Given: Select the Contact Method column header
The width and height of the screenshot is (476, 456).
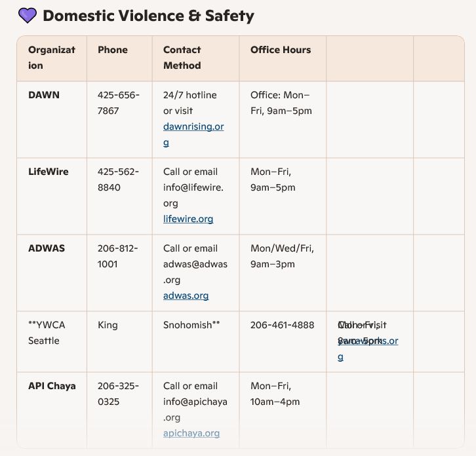Looking at the screenshot, I should (182, 58).
